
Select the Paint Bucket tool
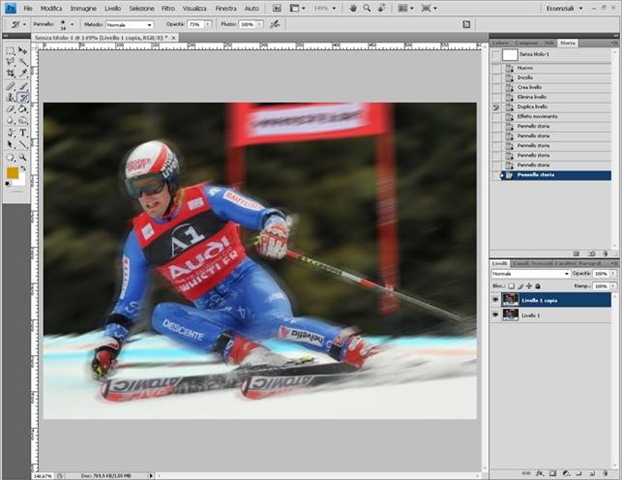23,109
